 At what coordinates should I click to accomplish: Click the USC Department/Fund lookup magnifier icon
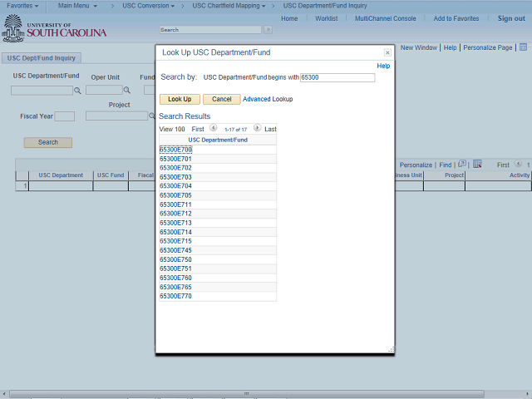pyautogui.click(x=78, y=91)
